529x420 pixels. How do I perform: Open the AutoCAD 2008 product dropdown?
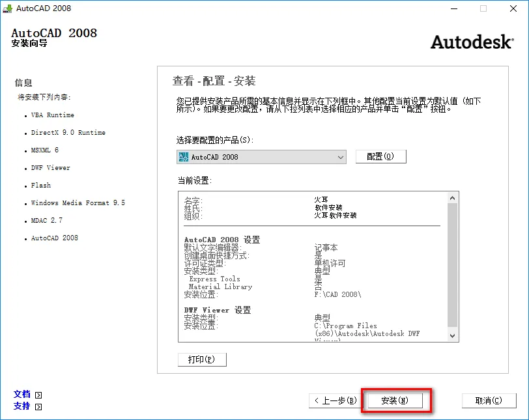[x=261, y=157]
